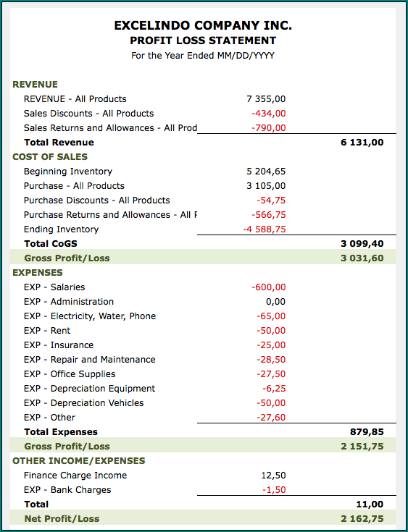Click the first Gross Profit/Loss value 3 031,60
Viewport: 408px width, 532px height.
[362, 258]
